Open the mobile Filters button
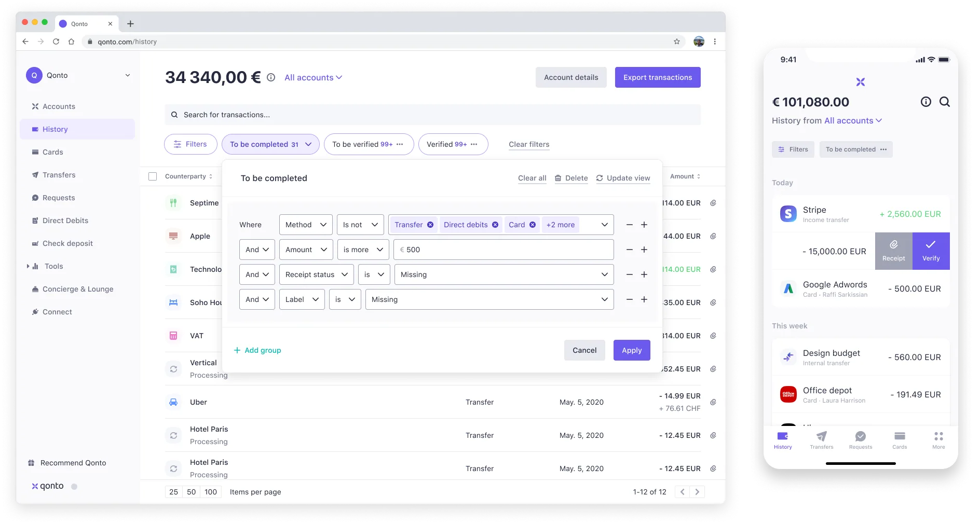This screenshot has height=524, width=980. [x=793, y=149]
